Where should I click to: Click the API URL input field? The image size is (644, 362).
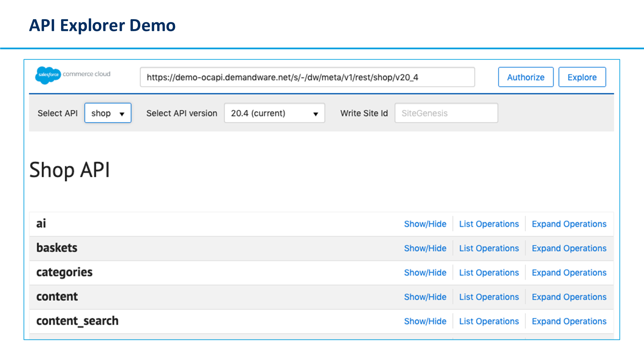(x=307, y=77)
